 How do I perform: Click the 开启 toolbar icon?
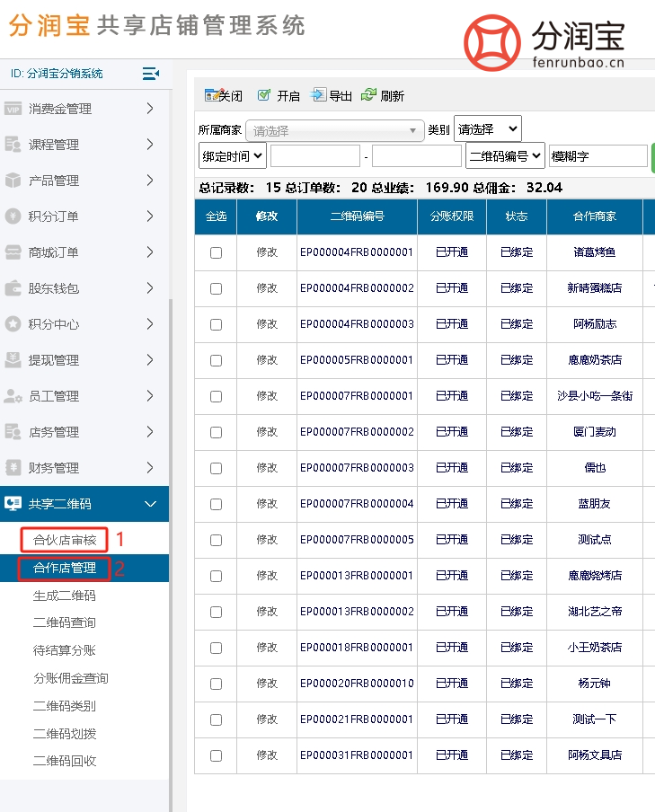264,95
